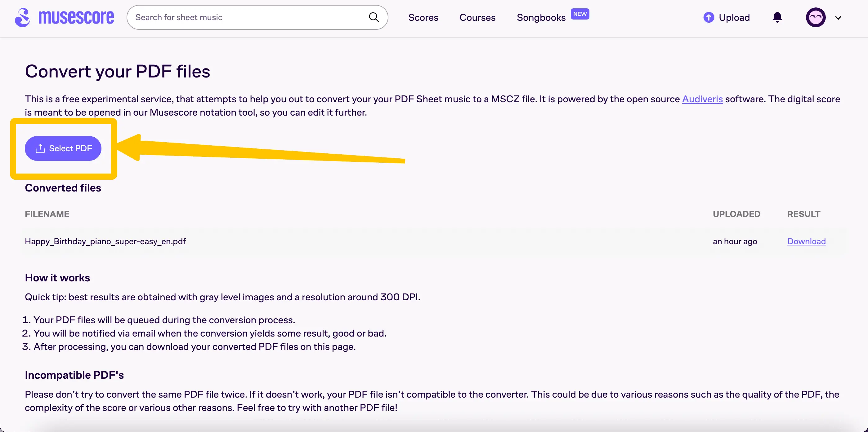
Task: Click the Upload arrow icon
Action: (x=709, y=17)
